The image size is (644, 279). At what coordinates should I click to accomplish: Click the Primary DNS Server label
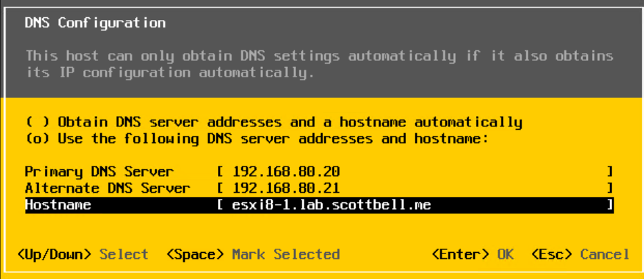click(x=99, y=171)
